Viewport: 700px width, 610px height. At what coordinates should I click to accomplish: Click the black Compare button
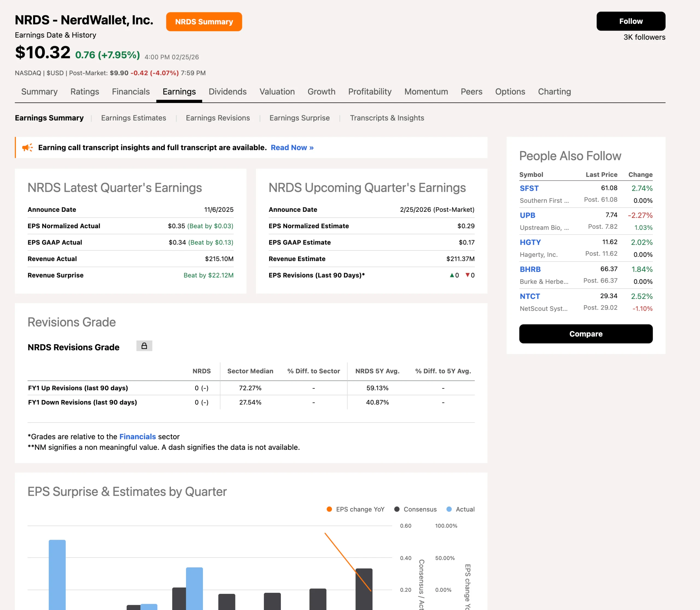point(585,334)
